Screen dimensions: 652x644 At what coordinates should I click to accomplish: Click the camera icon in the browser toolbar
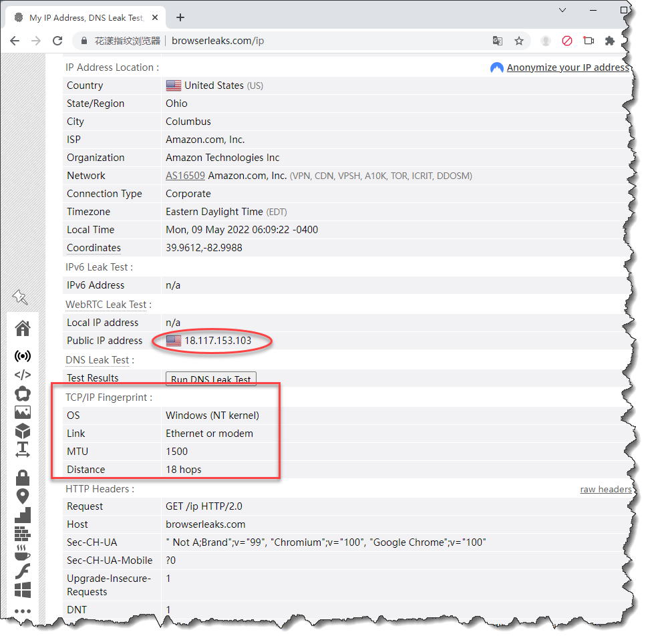point(589,41)
